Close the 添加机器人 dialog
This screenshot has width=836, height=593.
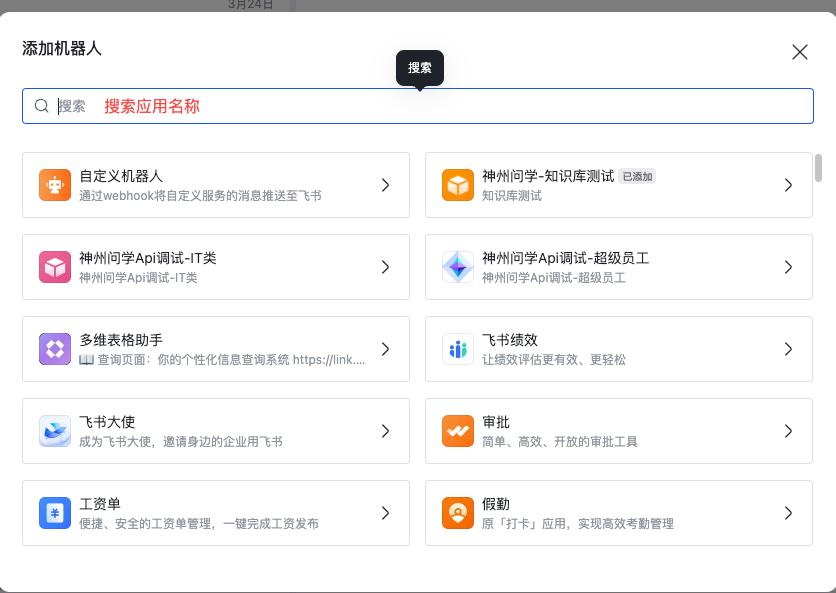click(800, 52)
